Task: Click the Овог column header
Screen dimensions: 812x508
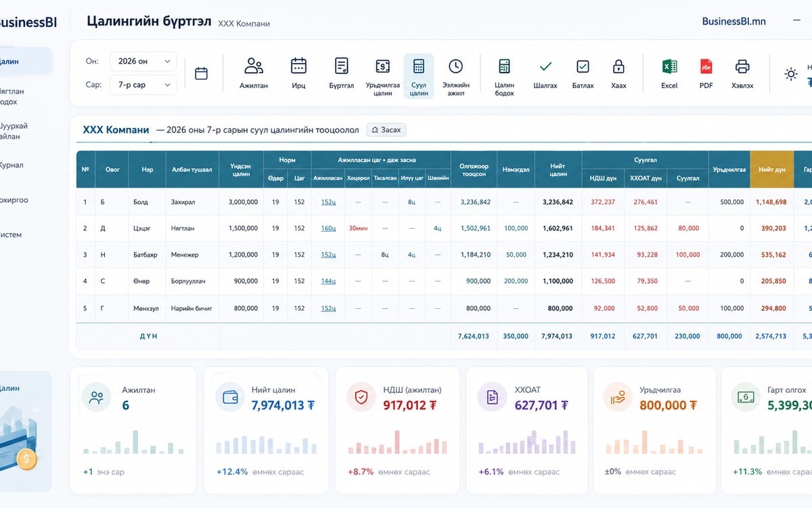Action: pos(112,169)
